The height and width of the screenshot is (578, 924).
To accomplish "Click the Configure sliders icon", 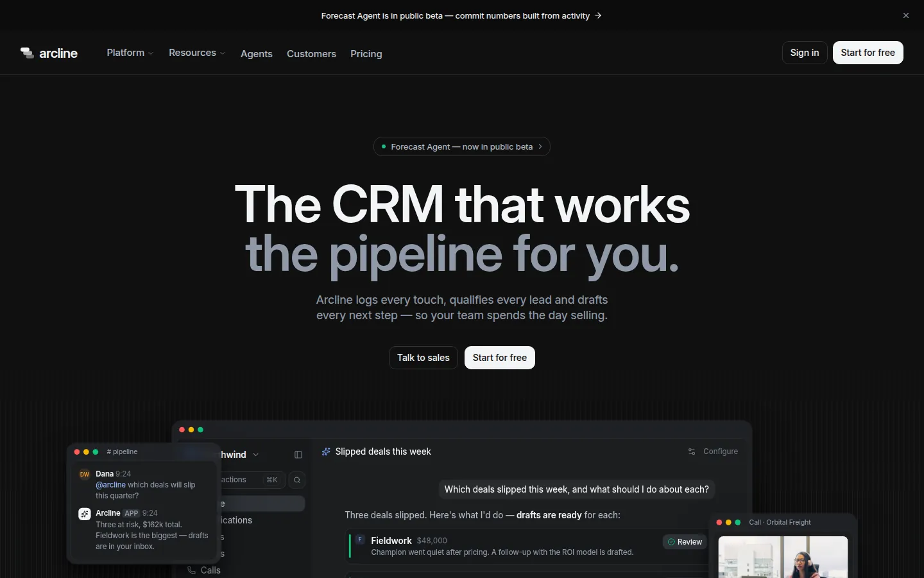I will [692, 451].
